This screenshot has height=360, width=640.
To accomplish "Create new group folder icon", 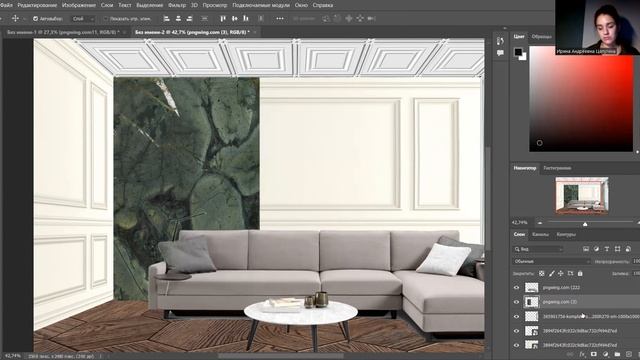I will (617, 354).
